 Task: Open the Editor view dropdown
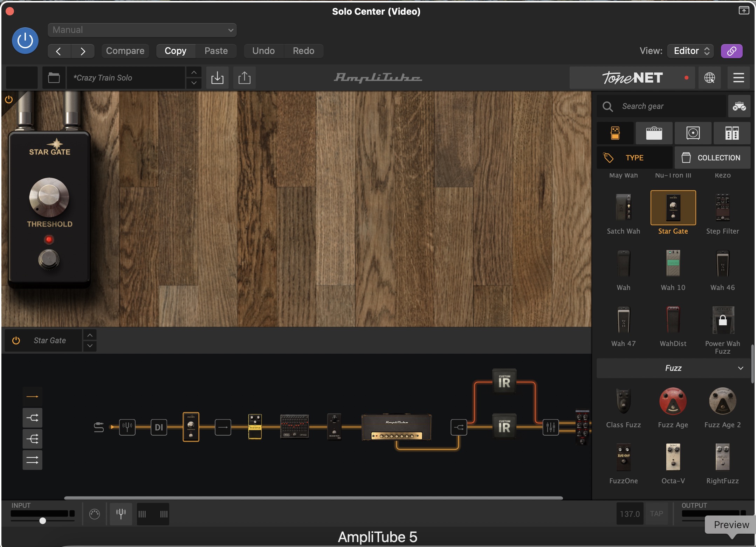[690, 51]
